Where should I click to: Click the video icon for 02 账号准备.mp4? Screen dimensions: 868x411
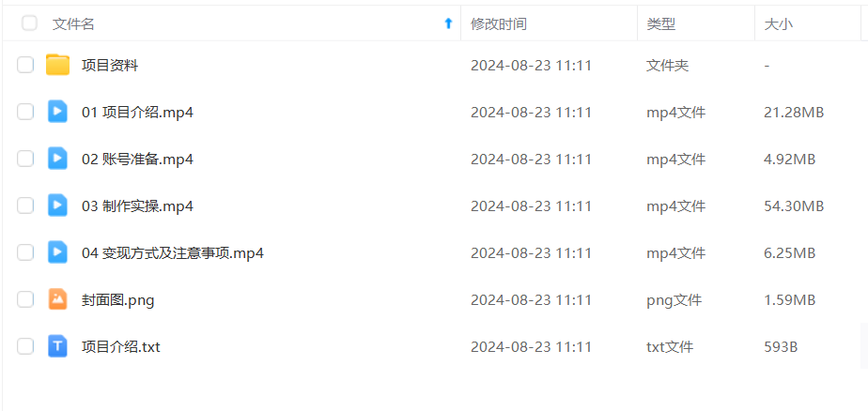pyautogui.click(x=57, y=160)
